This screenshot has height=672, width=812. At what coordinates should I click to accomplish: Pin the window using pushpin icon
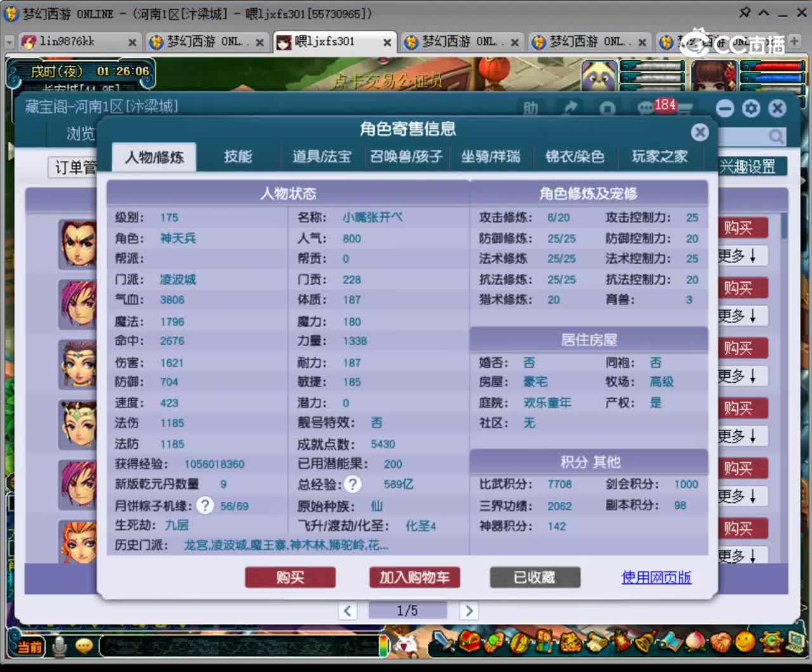(x=745, y=13)
